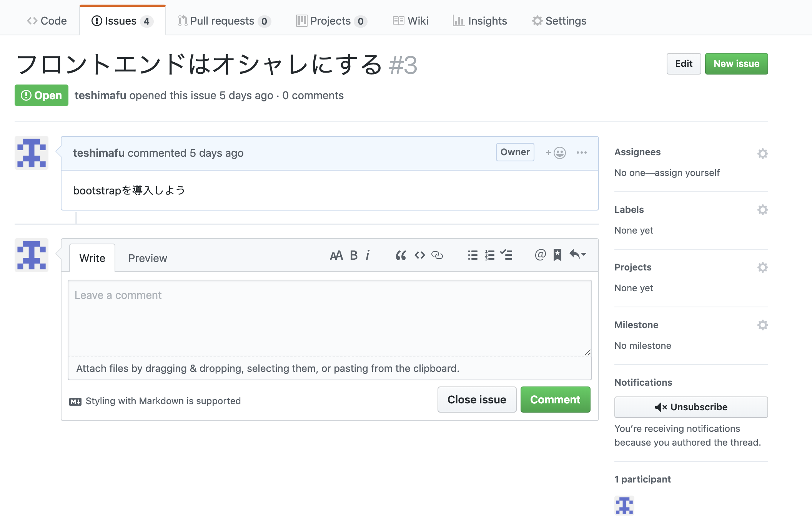Open the Pull requests tab
The width and height of the screenshot is (812, 524).
point(223,20)
